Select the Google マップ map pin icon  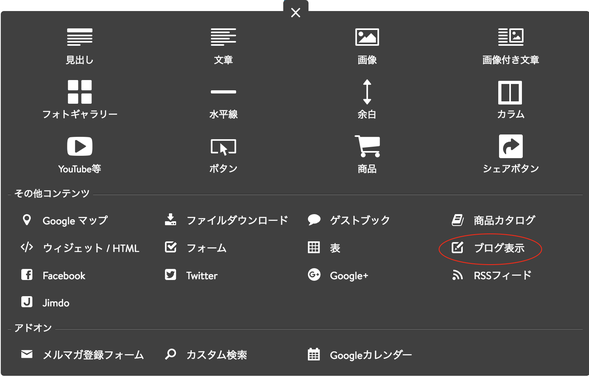point(26,220)
